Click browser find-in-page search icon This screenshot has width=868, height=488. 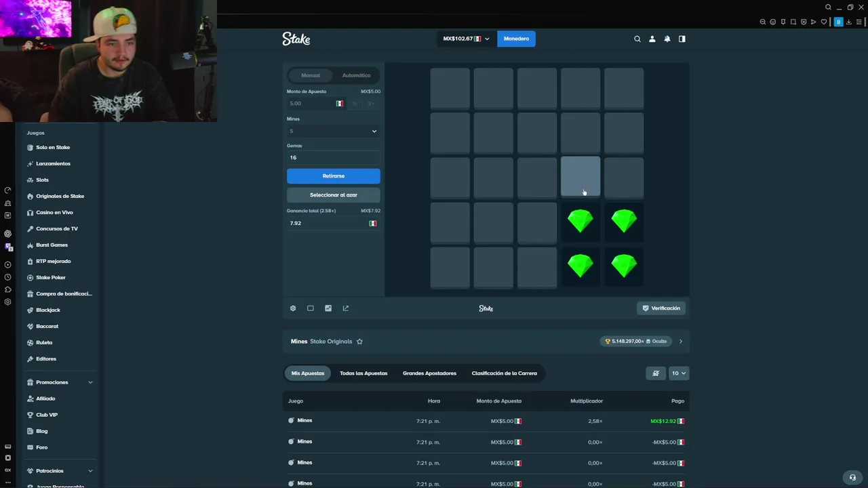click(828, 7)
